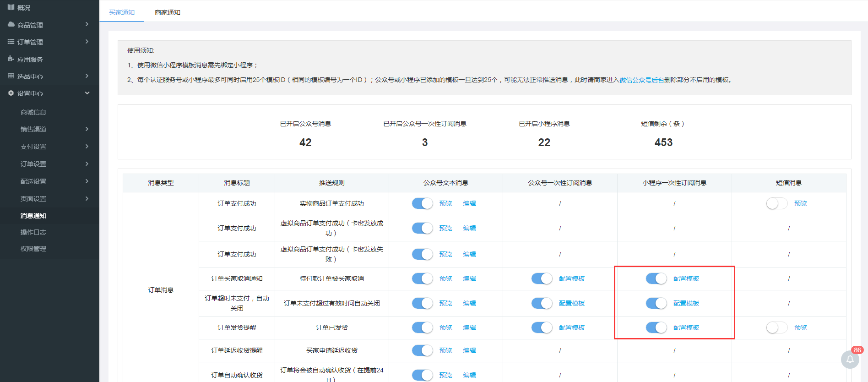Click the 设置中心 gear icon
This screenshot has height=382, width=868.
coord(11,93)
